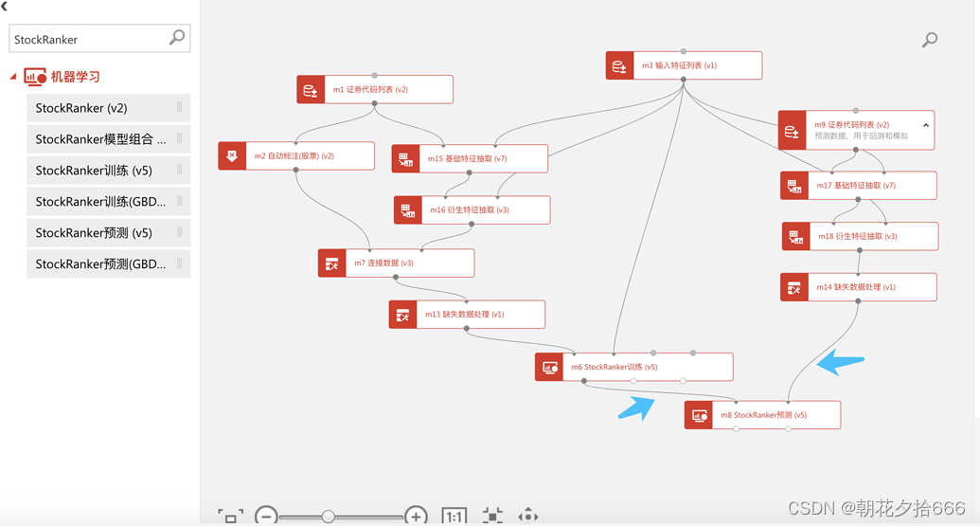
Task: Click the m6 StockRanker训练 node icon
Action: [x=549, y=367]
